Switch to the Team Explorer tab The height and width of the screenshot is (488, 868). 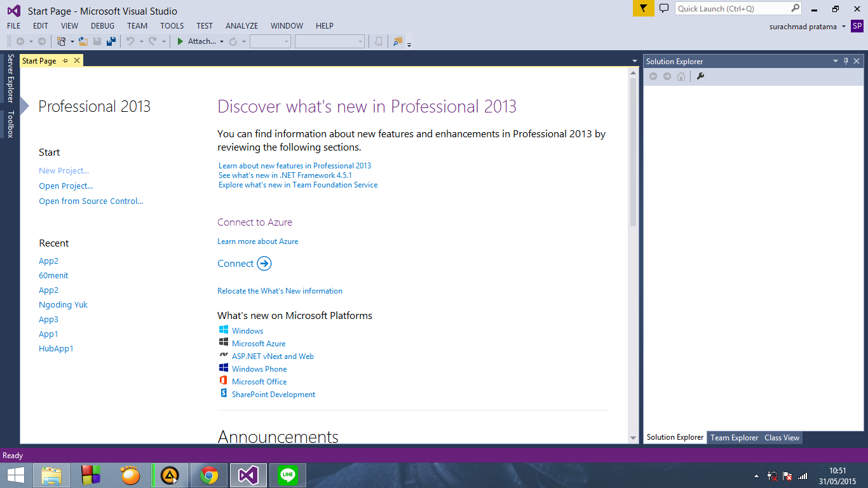point(734,438)
